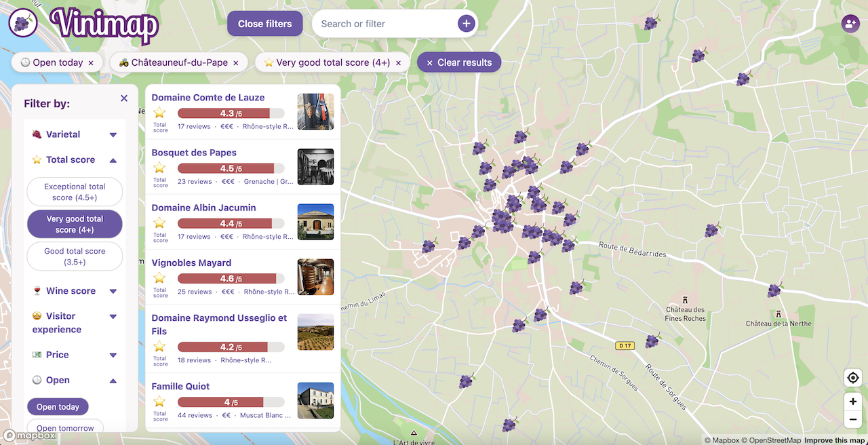Toggle the Open today filter pill

58,407
